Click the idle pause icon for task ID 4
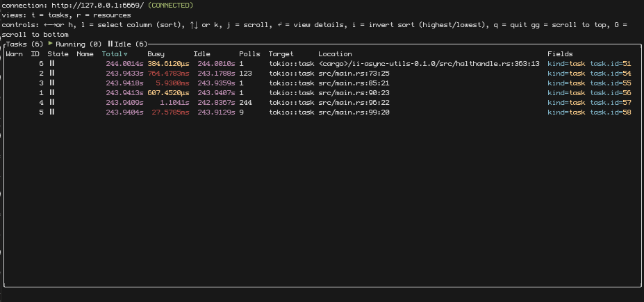 point(51,103)
